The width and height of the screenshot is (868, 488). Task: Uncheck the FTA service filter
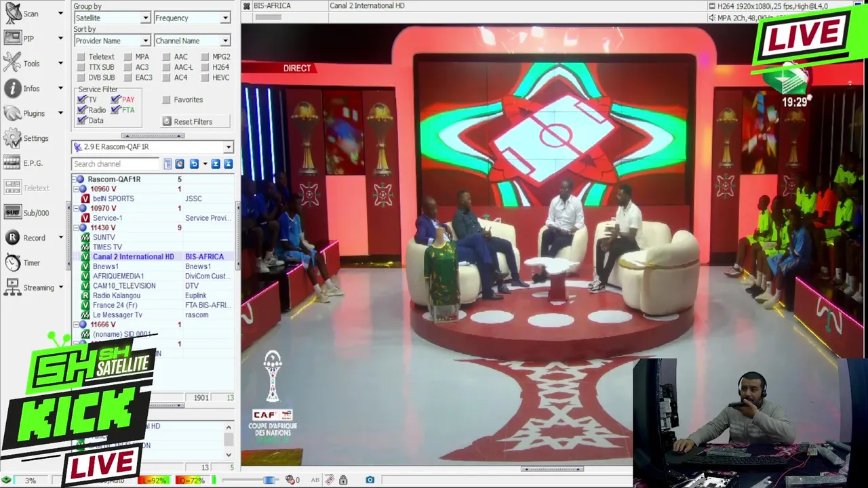click(115, 110)
